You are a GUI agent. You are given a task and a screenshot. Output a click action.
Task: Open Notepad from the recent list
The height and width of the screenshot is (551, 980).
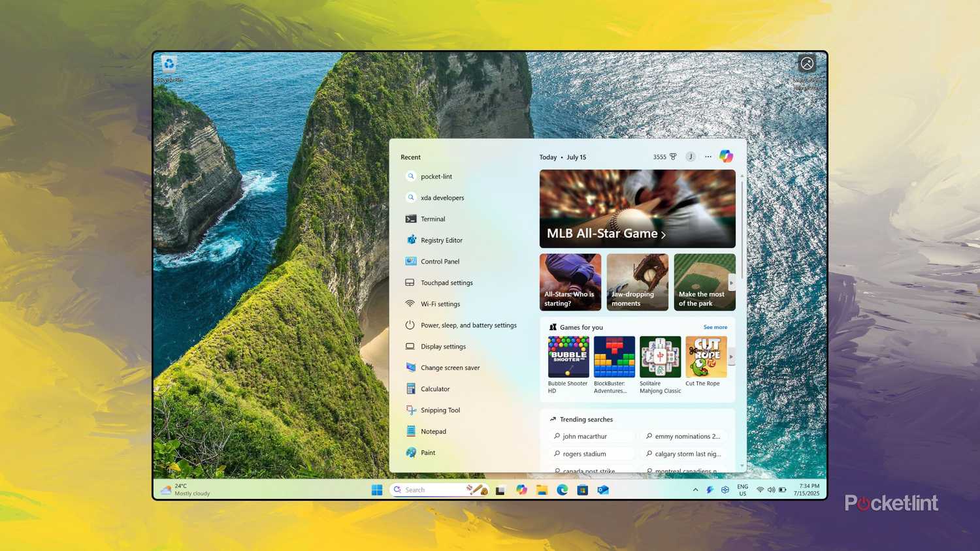433,431
